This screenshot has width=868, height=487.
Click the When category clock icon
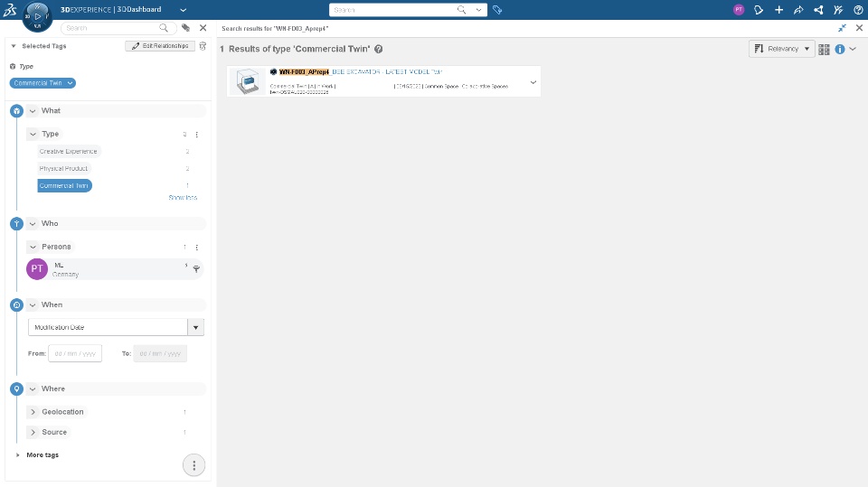point(16,304)
